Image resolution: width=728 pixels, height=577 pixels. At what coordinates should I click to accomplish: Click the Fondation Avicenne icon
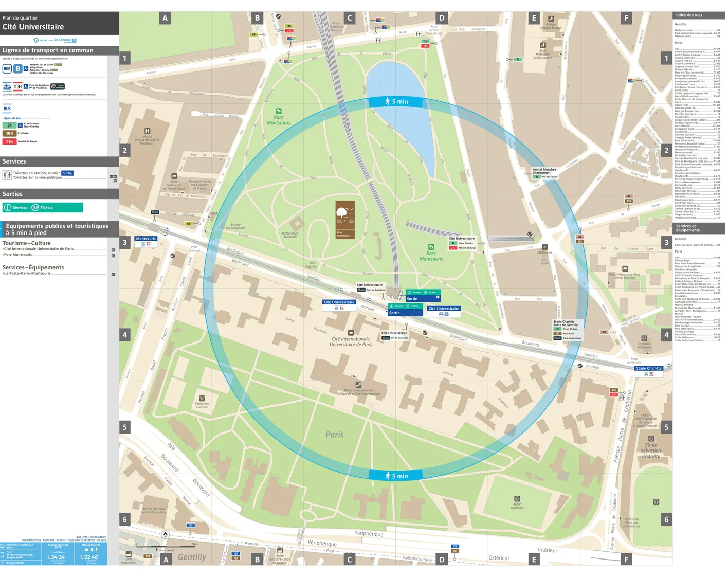click(x=202, y=399)
